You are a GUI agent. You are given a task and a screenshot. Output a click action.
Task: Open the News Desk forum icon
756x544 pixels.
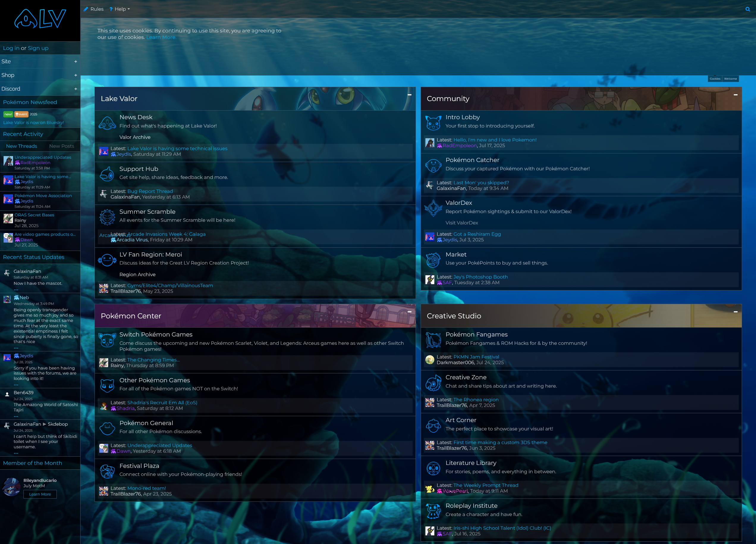coord(107,124)
